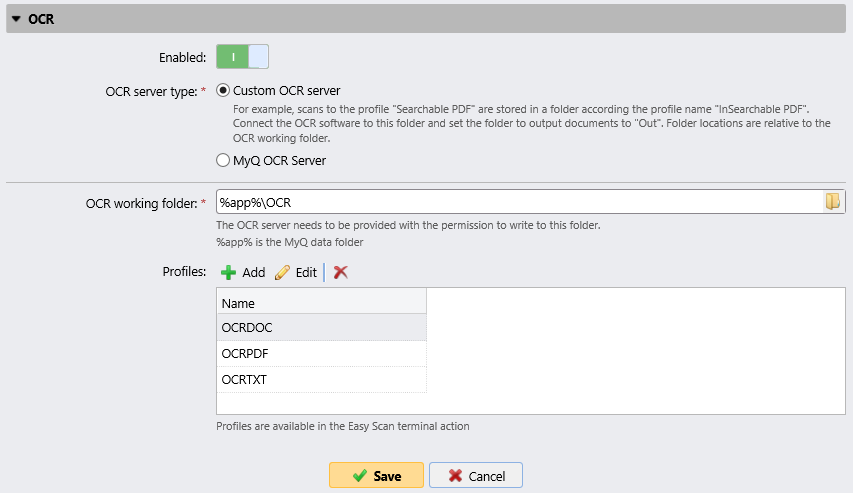
Task: Click the red X delete profile icon
Action: (x=341, y=273)
